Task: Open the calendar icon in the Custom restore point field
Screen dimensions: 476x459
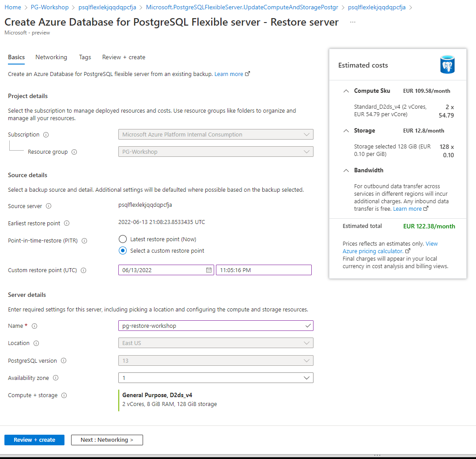Action: (209, 269)
